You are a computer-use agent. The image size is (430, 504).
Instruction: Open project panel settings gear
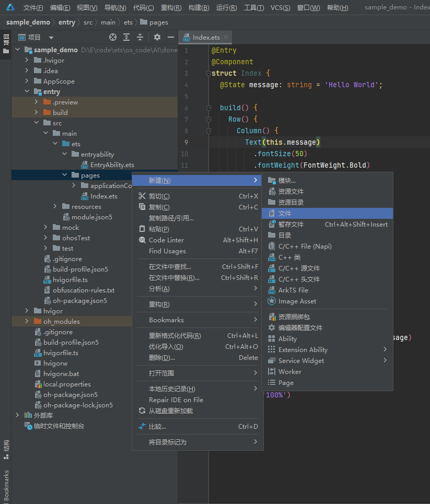click(x=157, y=37)
